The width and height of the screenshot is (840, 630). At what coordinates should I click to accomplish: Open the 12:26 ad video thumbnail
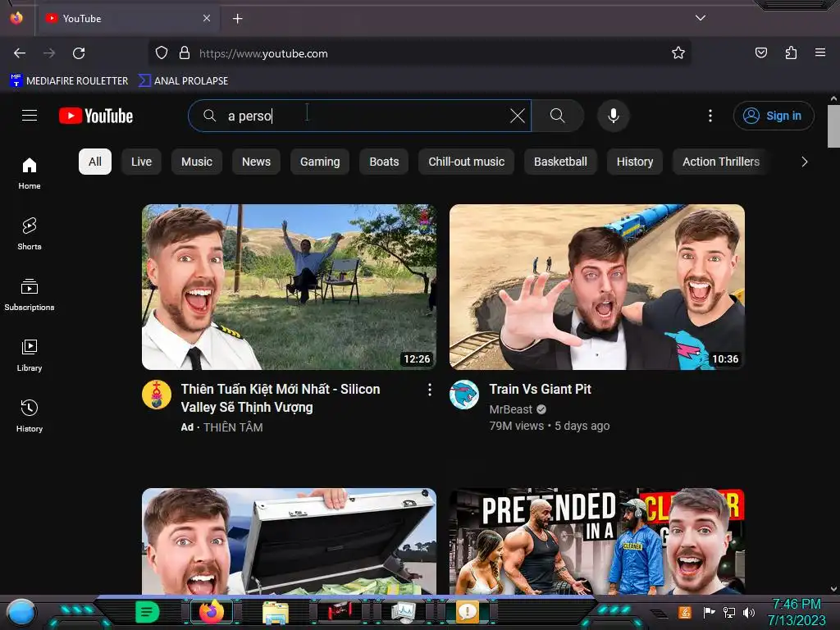click(290, 287)
